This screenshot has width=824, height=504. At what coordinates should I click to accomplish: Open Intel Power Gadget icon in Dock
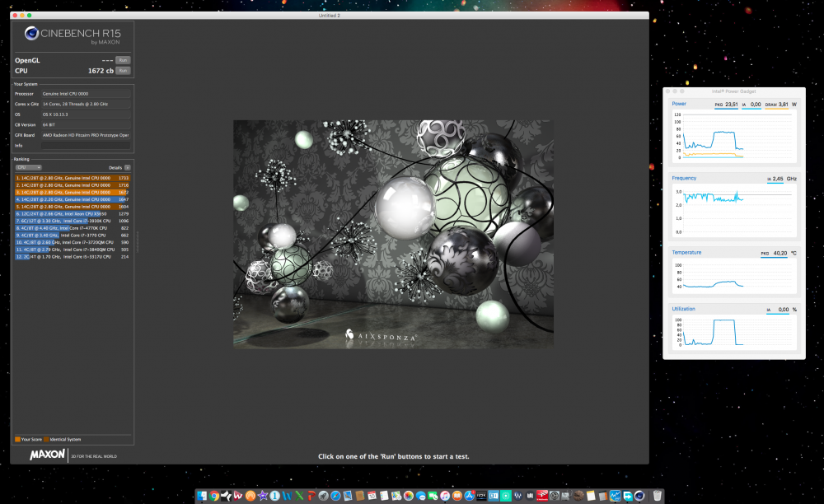point(615,496)
